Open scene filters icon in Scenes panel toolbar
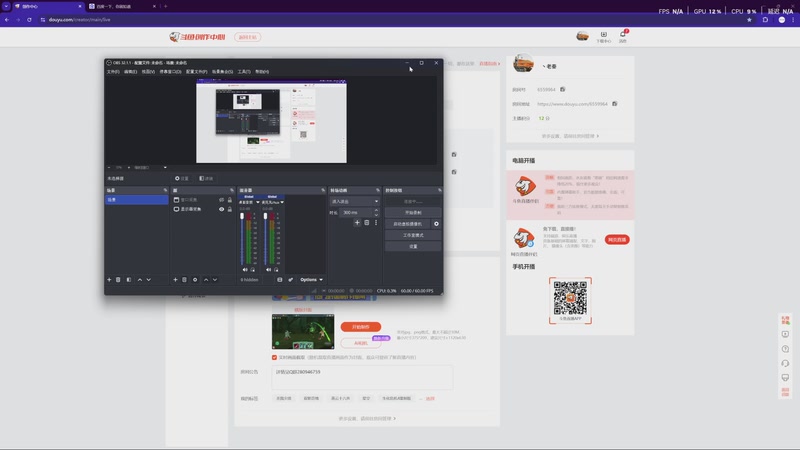 (129, 280)
